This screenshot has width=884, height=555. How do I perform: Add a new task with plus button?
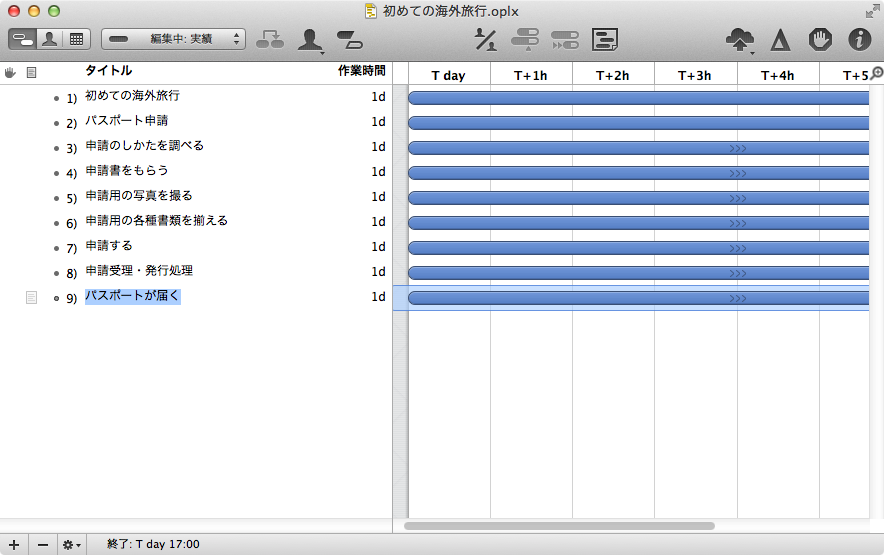[14, 544]
